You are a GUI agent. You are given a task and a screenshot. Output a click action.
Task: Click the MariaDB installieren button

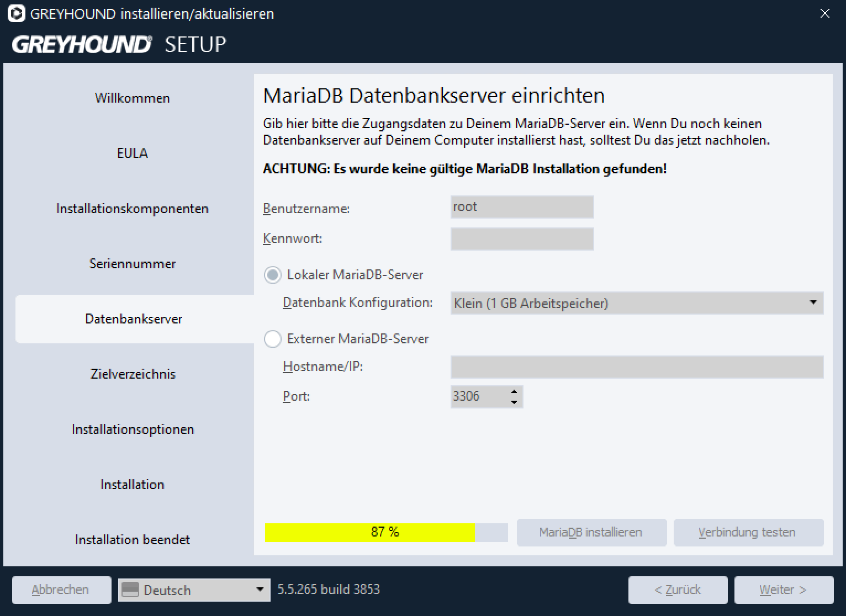pos(591,533)
